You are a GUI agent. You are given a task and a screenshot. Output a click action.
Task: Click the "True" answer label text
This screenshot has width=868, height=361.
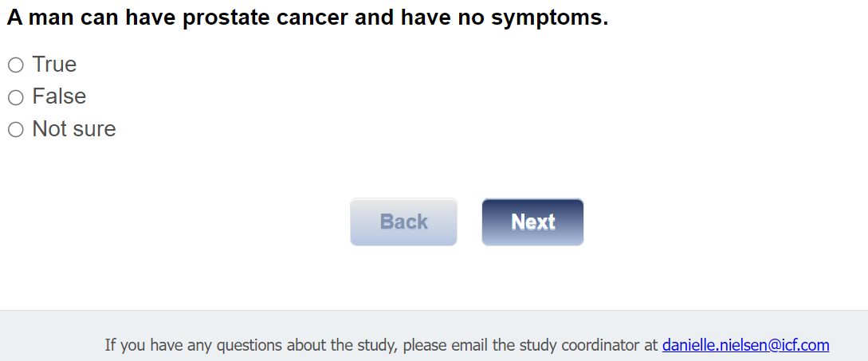54,65
